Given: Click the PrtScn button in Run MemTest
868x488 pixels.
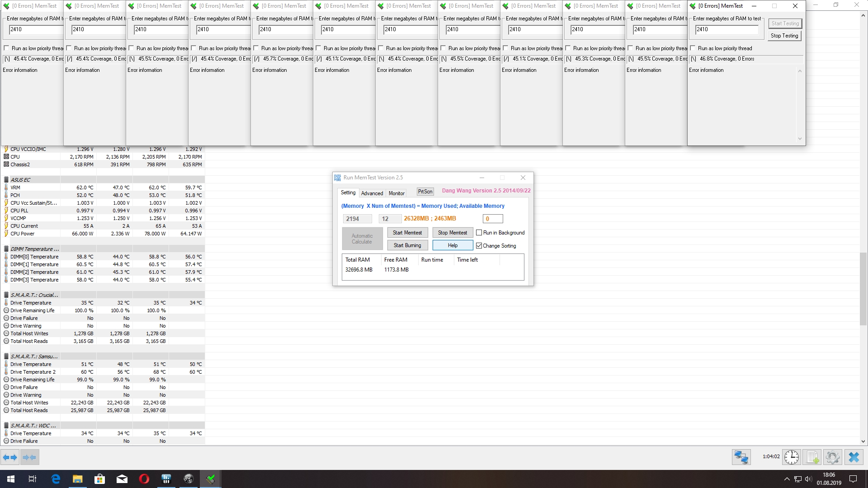Looking at the screenshot, I should pyautogui.click(x=425, y=192).
